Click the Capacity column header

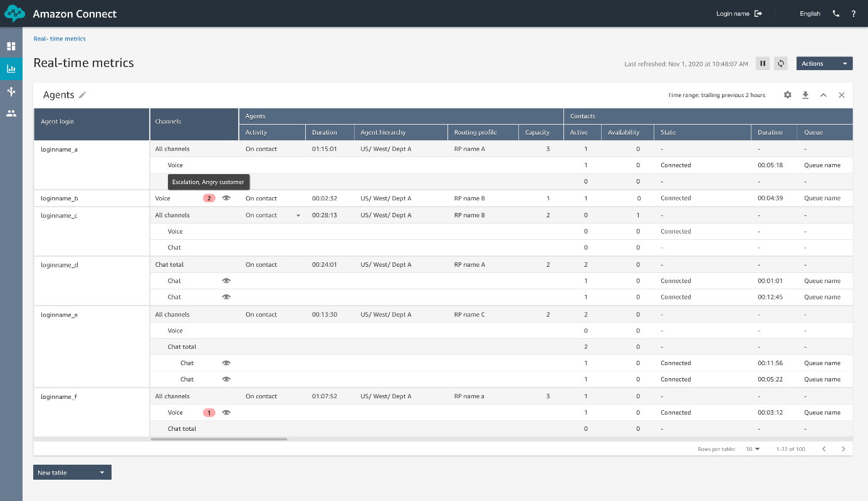(541, 132)
